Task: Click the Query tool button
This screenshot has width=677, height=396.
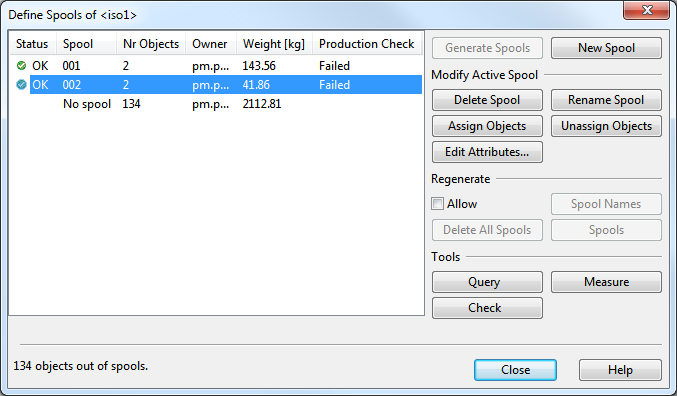Action: pos(487,282)
